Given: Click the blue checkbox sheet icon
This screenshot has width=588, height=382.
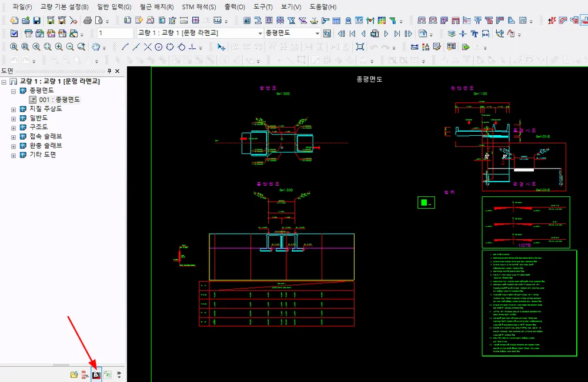Looking at the screenshot, I should (14, 33).
